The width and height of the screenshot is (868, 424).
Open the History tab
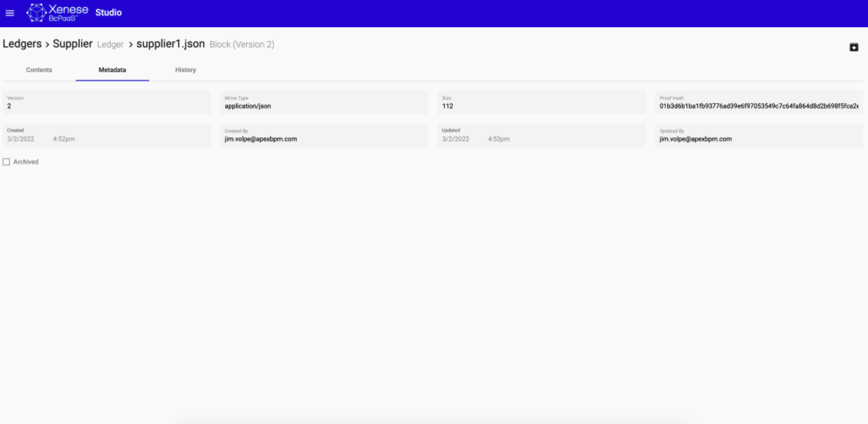click(x=185, y=70)
